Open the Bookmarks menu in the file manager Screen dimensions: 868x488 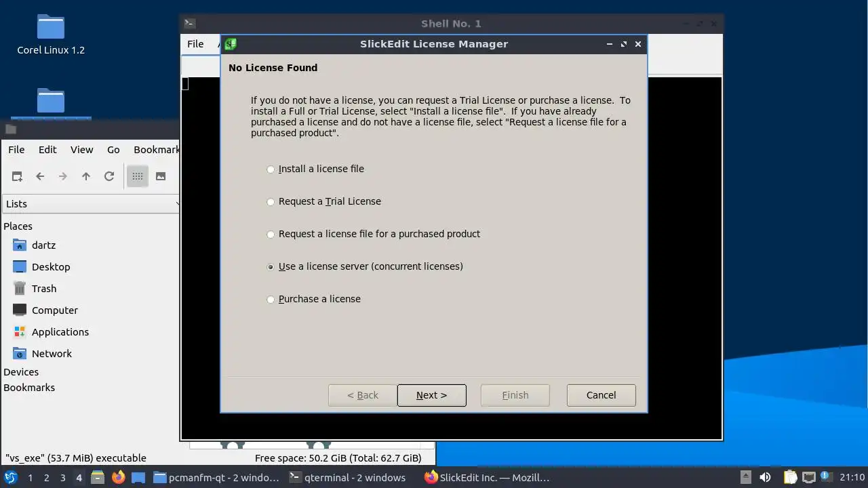(156, 150)
